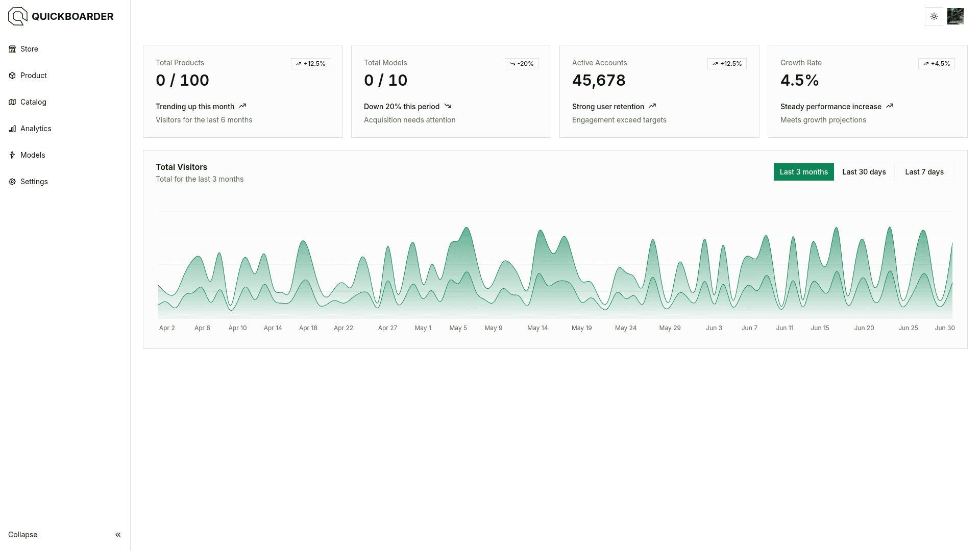Click the Models person icon
980x551 pixels.
pos(12,155)
